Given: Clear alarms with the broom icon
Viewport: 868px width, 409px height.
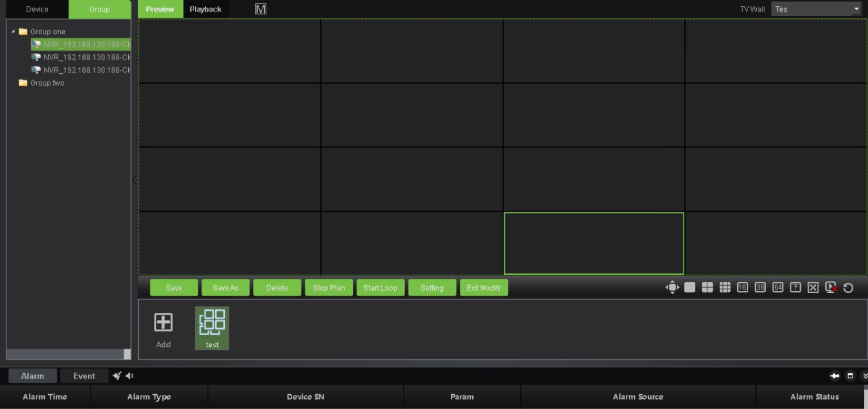Looking at the screenshot, I should click(x=117, y=376).
